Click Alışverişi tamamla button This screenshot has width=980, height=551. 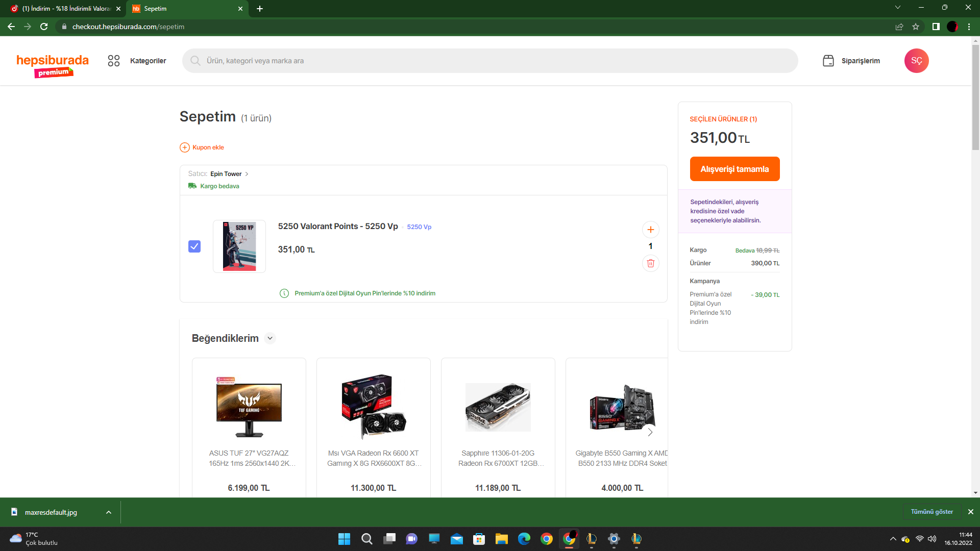(734, 169)
